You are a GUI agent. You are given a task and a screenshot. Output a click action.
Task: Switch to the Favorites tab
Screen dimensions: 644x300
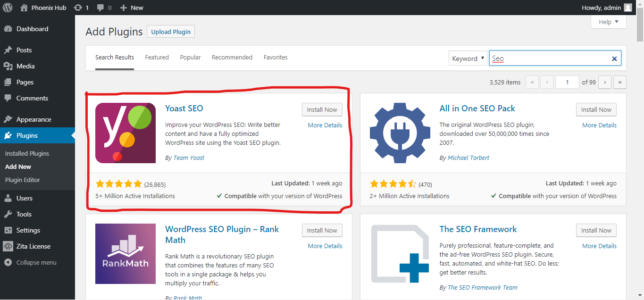(276, 58)
